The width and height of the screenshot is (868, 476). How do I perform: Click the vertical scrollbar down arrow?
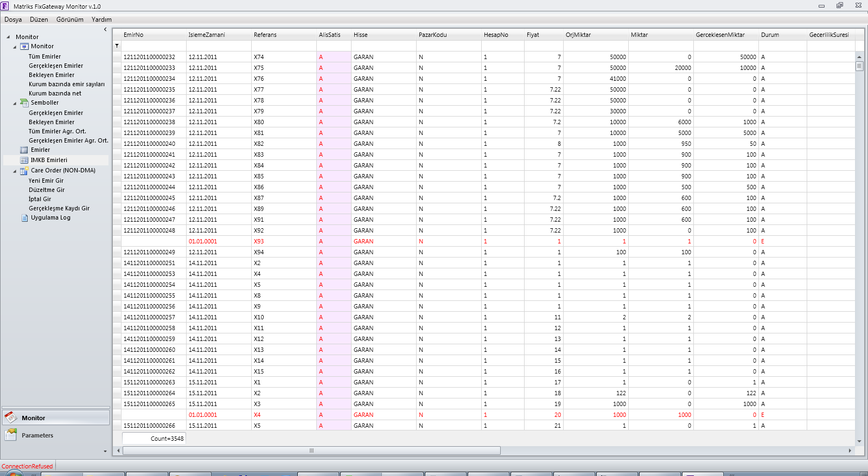click(859, 441)
